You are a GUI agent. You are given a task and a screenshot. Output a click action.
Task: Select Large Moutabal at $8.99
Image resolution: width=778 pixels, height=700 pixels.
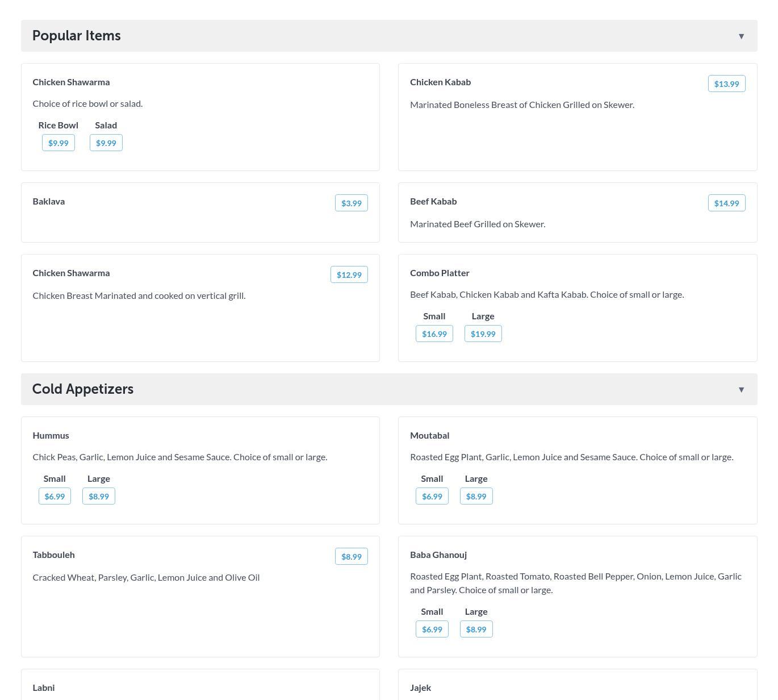click(476, 497)
